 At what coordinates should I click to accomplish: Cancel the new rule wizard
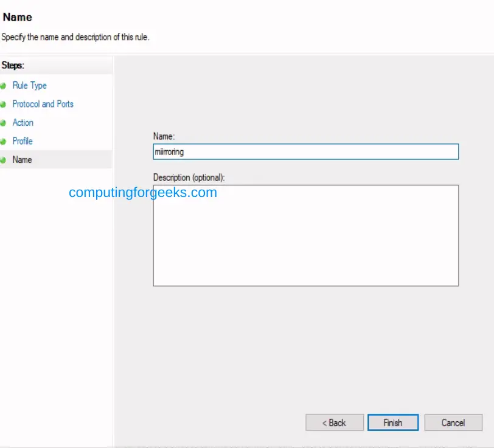pos(453,422)
